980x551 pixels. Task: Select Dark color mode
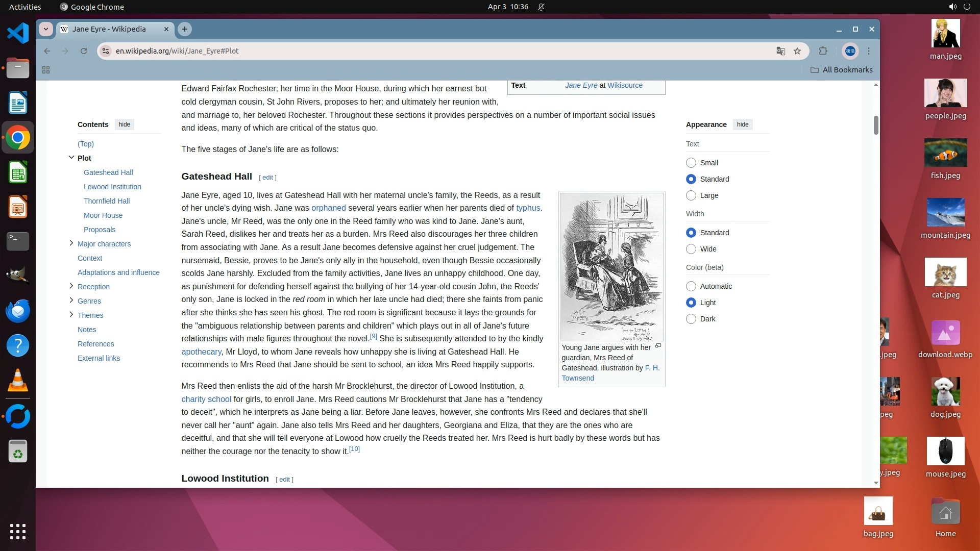(x=691, y=319)
